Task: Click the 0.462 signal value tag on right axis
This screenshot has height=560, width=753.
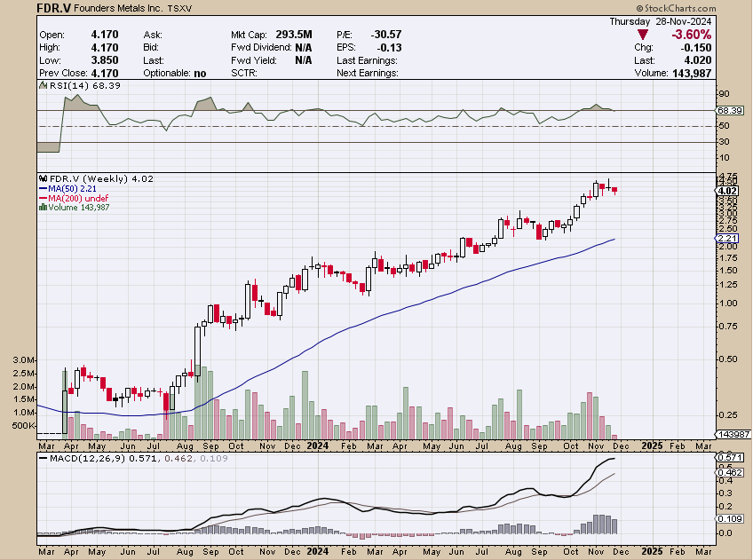Action: click(x=730, y=473)
